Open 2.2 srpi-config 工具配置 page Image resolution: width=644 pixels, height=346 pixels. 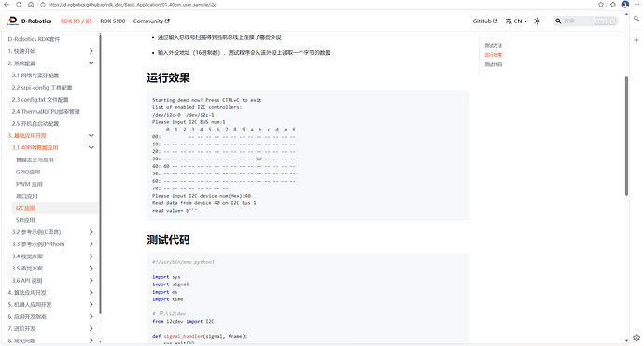[x=42, y=88]
